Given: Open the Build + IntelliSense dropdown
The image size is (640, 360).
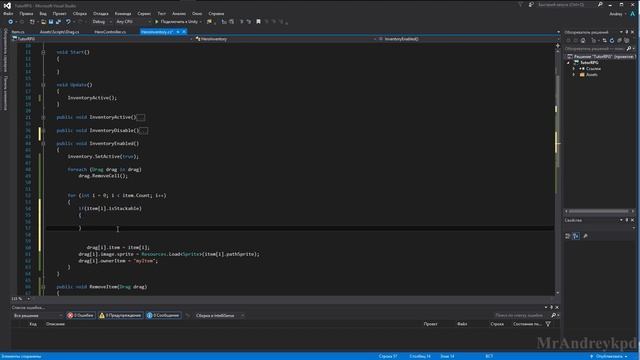Looking at the screenshot, I should [220, 316].
